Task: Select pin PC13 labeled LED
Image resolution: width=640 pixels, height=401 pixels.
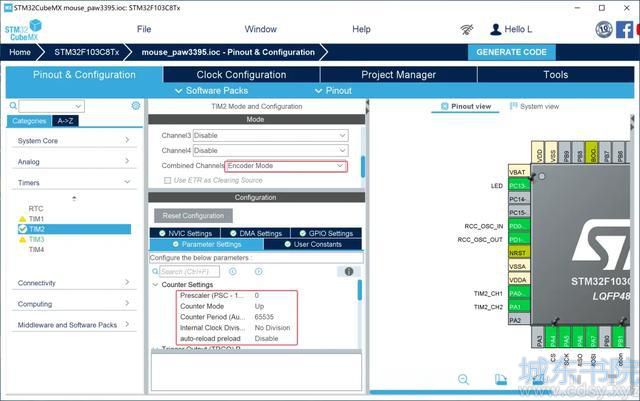Action: click(x=519, y=186)
